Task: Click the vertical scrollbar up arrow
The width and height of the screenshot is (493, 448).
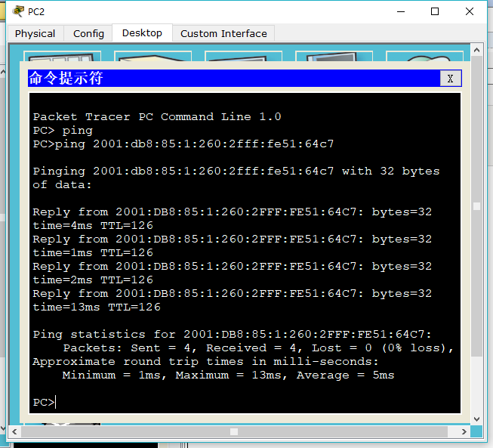Action: 476,50
